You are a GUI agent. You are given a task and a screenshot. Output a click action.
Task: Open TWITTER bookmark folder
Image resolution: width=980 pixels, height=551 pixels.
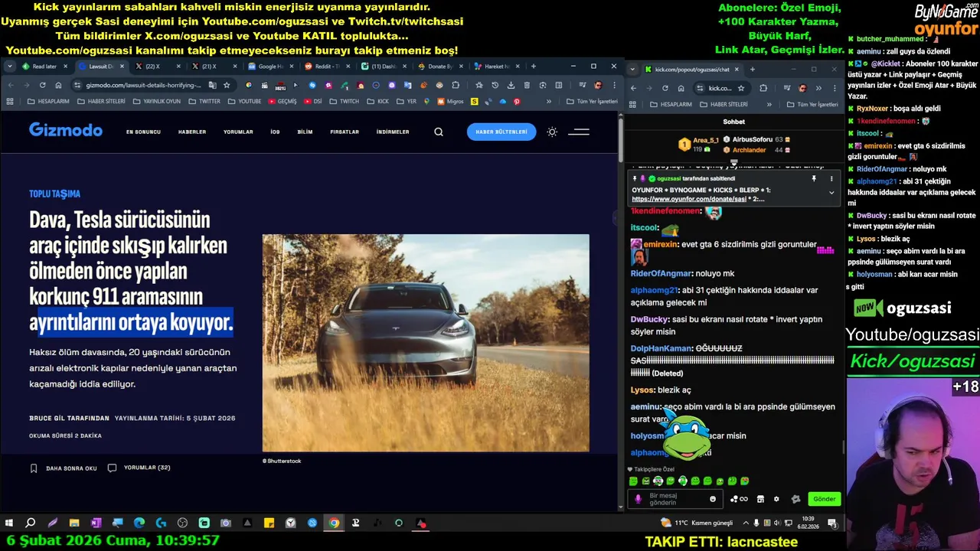point(204,101)
